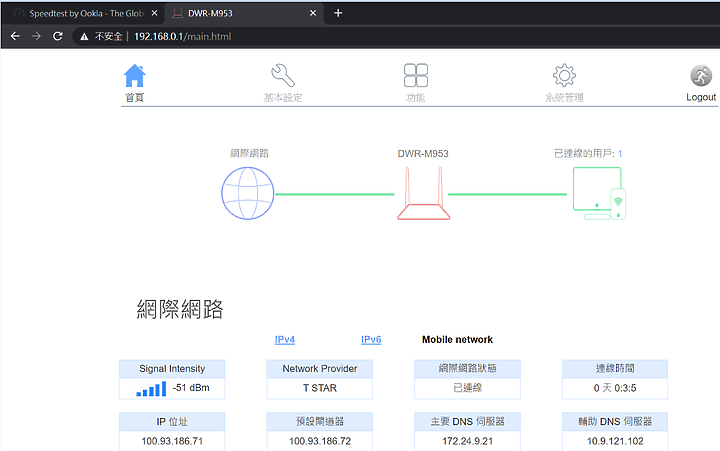This screenshot has height=451, width=720.
Task: Click the Network Provider header
Action: (320, 369)
